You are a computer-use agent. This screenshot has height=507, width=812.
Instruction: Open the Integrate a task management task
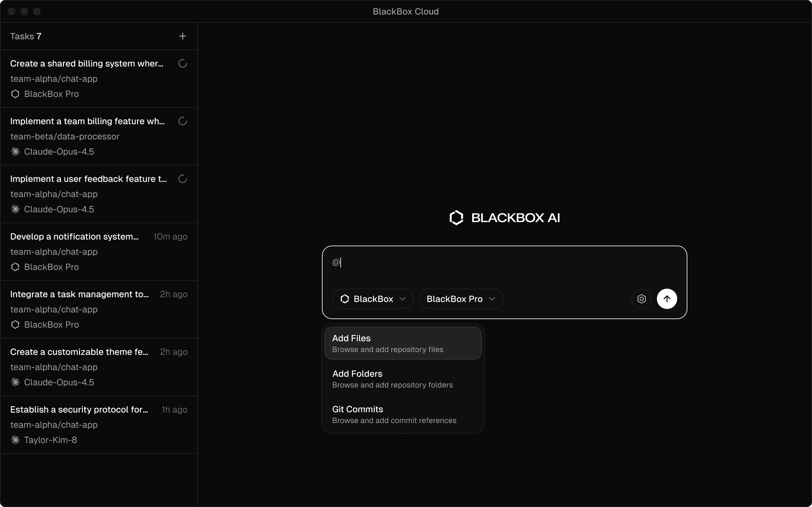79,294
